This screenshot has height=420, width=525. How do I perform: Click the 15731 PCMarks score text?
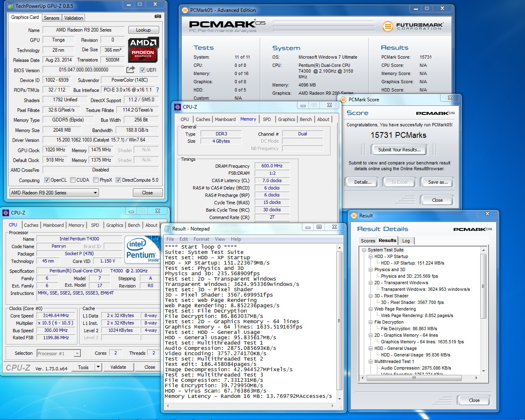coord(399,135)
